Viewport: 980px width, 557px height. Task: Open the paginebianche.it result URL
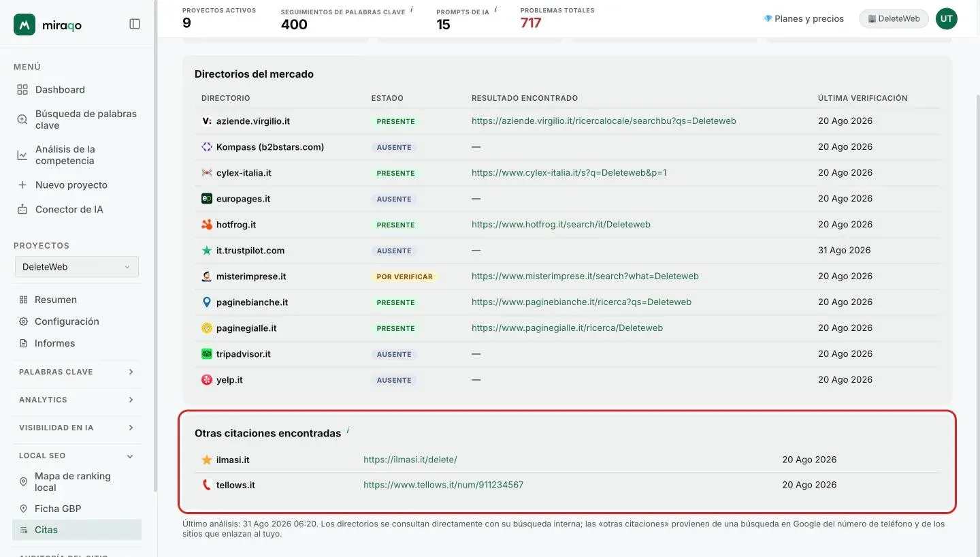point(581,302)
